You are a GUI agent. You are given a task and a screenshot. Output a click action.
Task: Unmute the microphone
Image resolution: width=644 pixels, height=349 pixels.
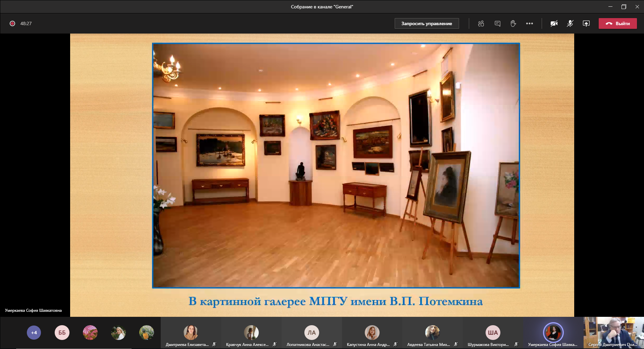click(570, 23)
